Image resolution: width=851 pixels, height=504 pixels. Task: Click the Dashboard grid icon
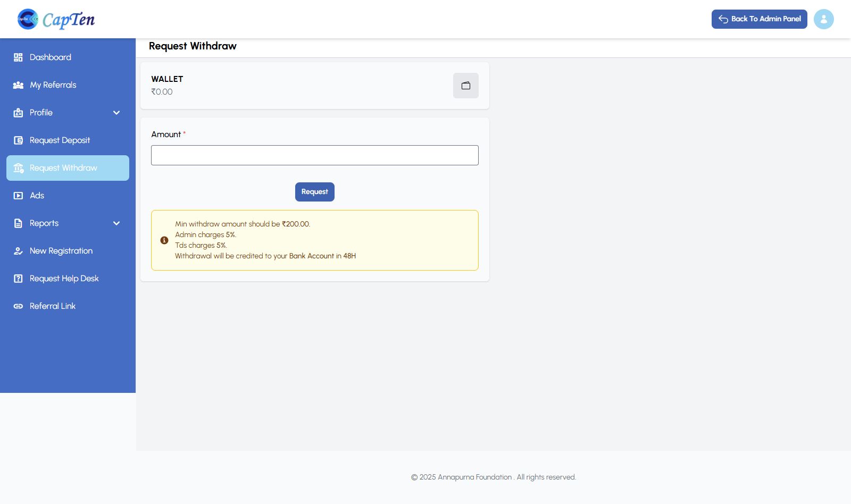(x=18, y=57)
